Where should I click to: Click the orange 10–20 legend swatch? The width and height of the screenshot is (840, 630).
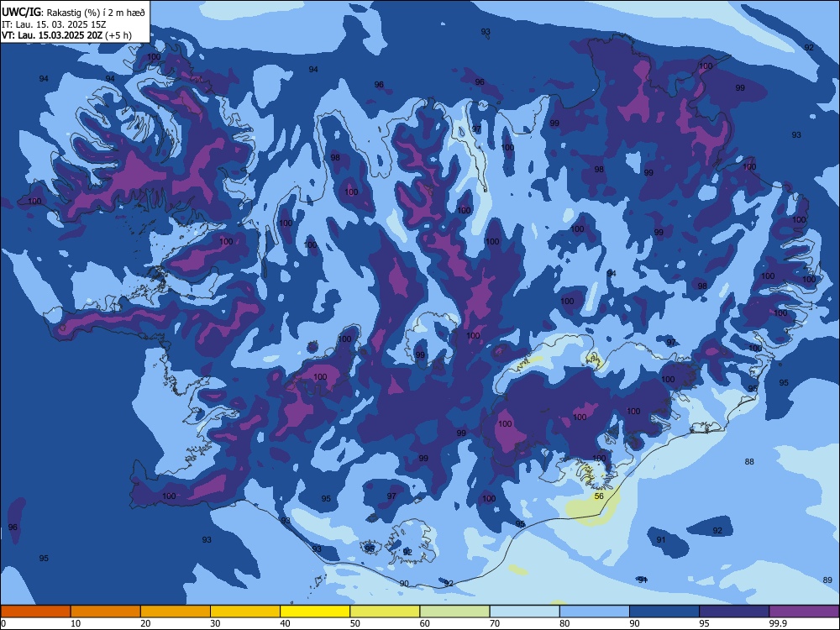click(106, 612)
